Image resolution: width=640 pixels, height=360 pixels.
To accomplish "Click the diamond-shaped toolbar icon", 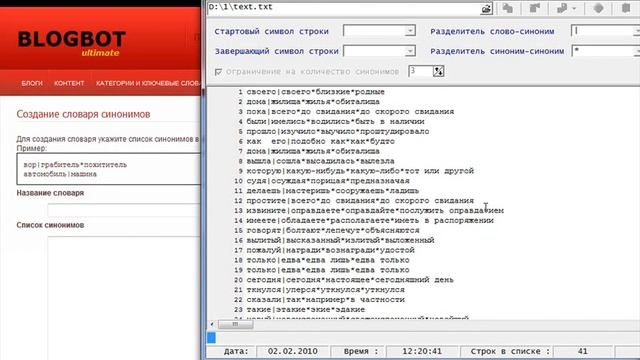I will (x=598, y=8).
